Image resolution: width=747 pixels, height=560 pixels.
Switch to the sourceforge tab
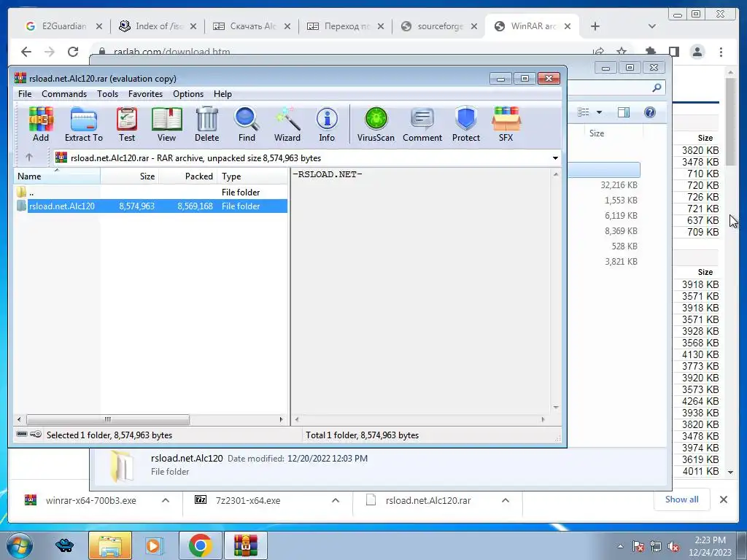(438, 26)
